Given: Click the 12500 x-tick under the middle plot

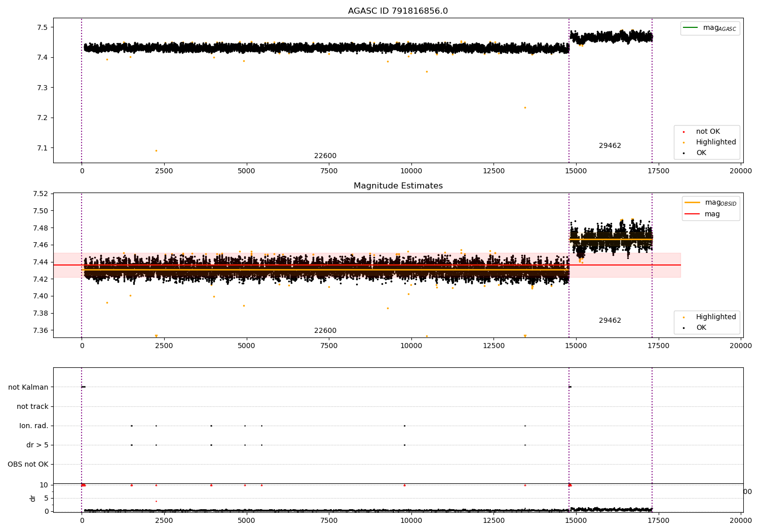Looking at the screenshot, I should coord(493,346).
